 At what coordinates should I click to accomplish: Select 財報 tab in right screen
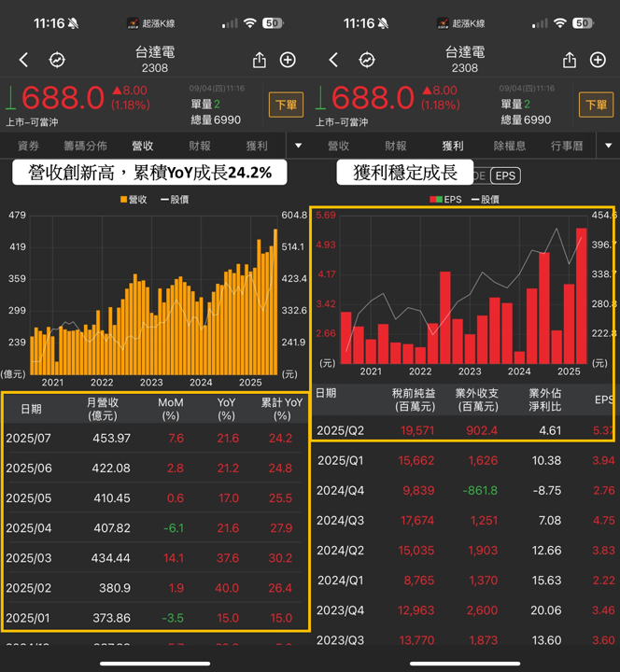coord(395,147)
